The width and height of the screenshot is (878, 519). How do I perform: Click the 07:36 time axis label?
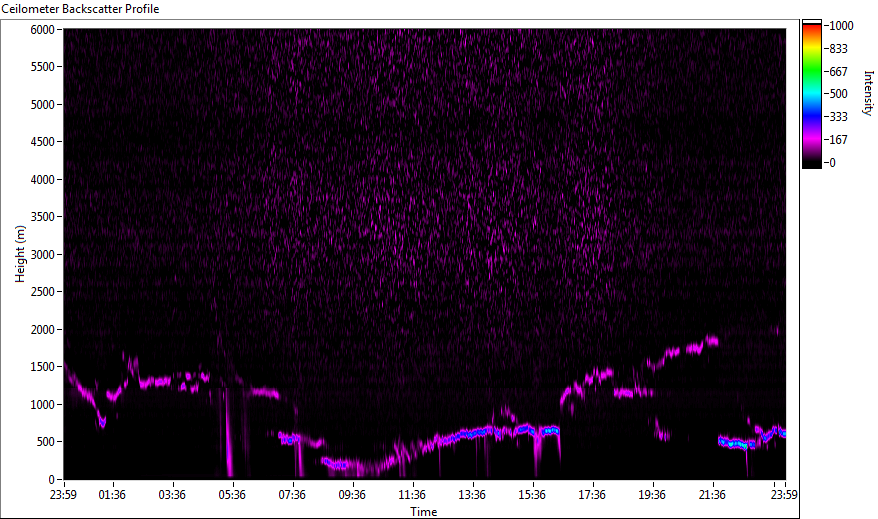[292, 495]
